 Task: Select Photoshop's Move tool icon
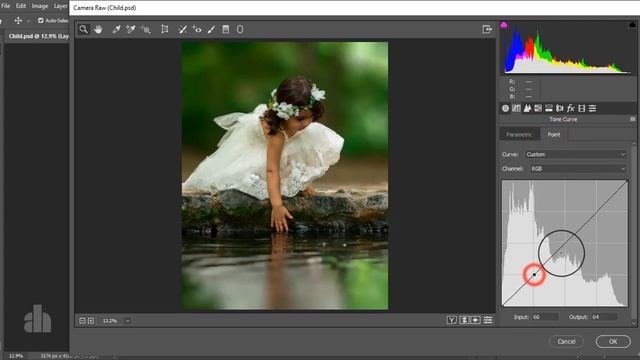18,20
